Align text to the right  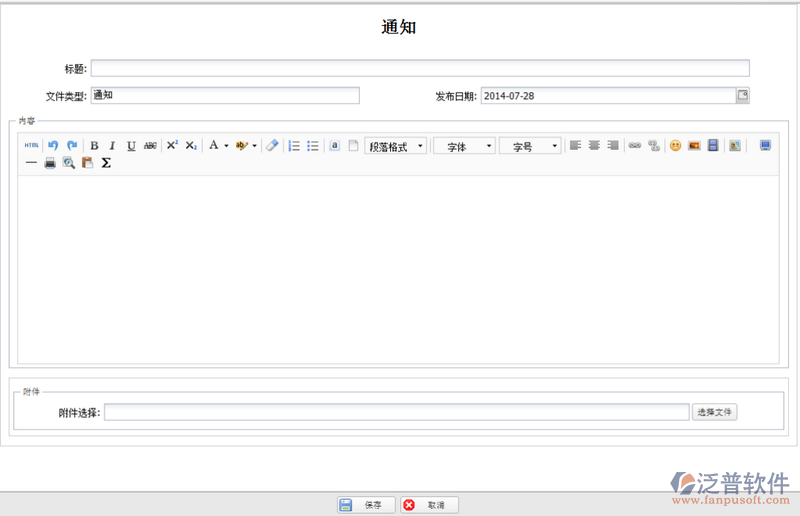[613, 145]
